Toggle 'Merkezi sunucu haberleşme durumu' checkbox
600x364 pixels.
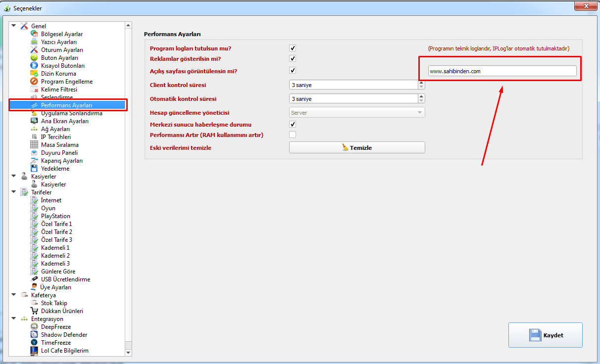pos(293,124)
